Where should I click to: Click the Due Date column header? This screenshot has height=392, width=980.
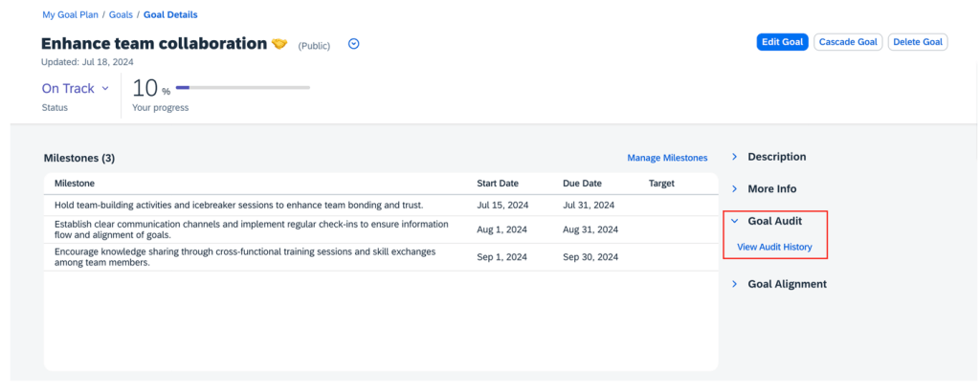(582, 183)
